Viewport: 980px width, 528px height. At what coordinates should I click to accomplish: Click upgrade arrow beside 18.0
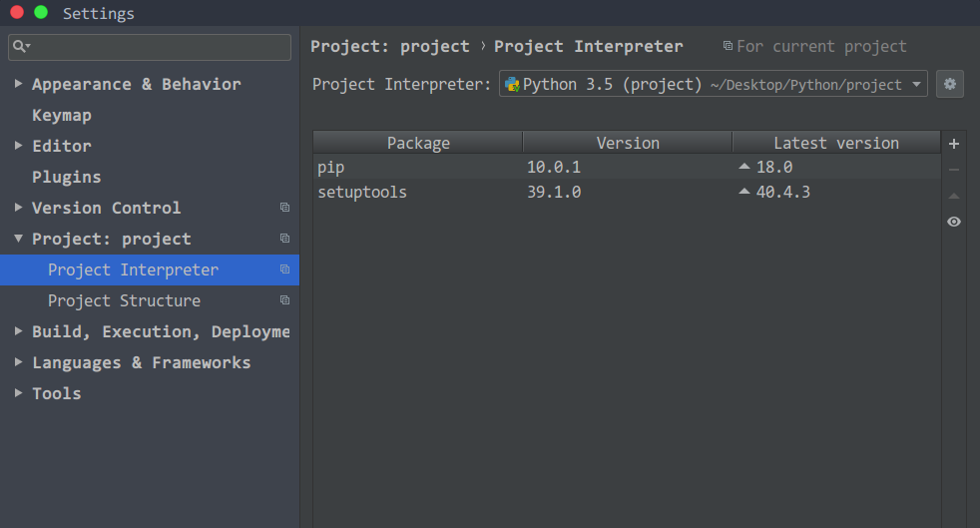[x=743, y=167]
